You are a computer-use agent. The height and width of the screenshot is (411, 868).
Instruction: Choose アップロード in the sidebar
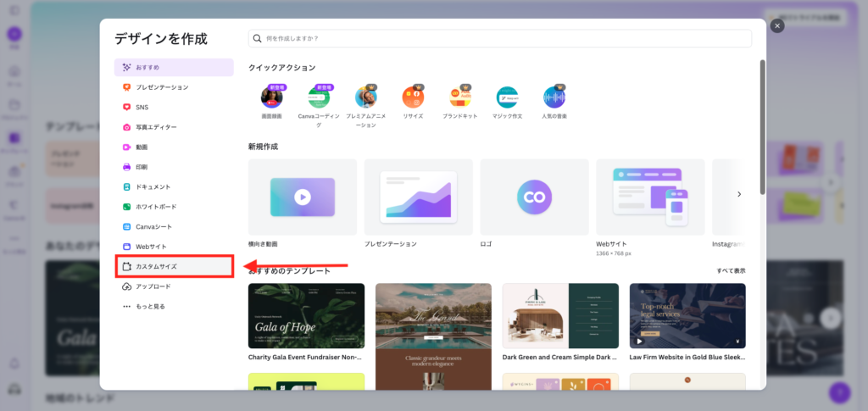pyautogui.click(x=174, y=286)
